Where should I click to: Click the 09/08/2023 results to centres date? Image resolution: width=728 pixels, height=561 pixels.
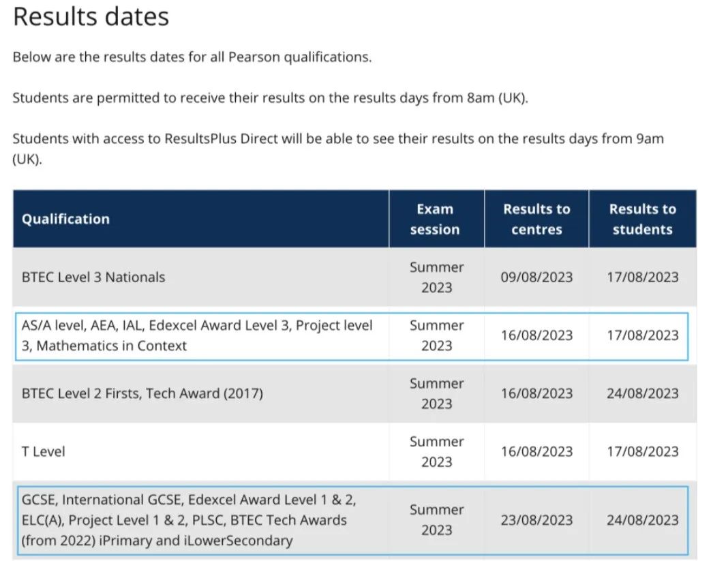pos(536,277)
